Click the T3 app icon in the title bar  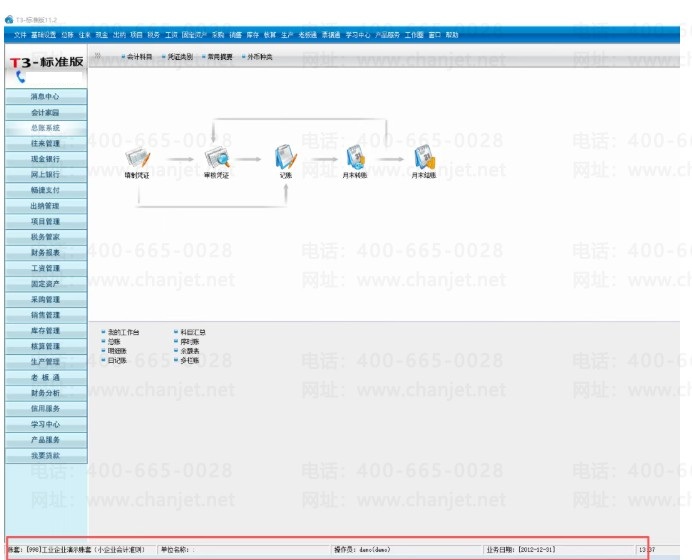point(9,19)
